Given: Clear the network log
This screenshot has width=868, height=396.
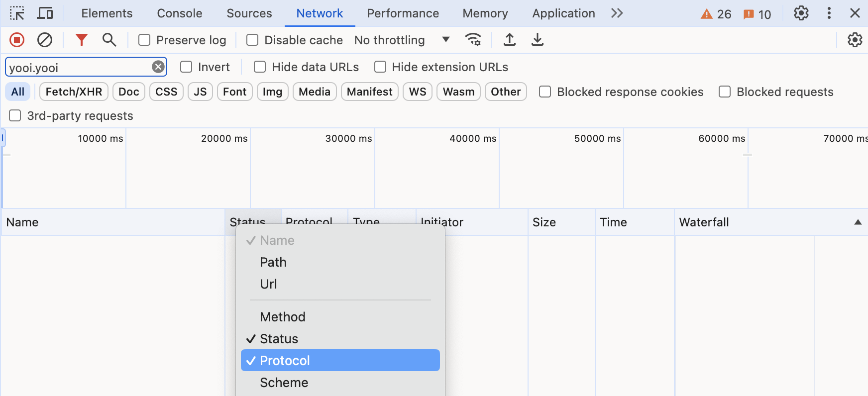Looking at the screenshot, I should tap(45, 40).
